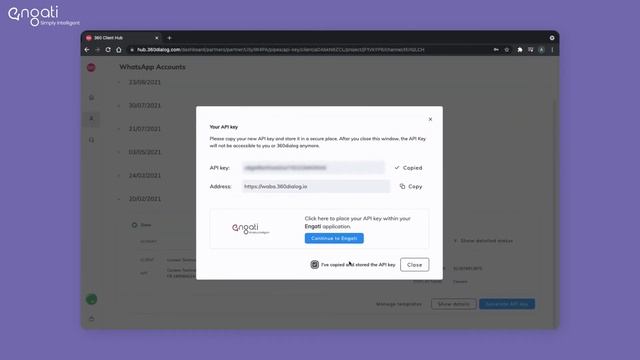Click the 360dialog red logo in sidebar
Image resolution: width=640 pixels, height=360 pixels.
(x=91, y=68)
